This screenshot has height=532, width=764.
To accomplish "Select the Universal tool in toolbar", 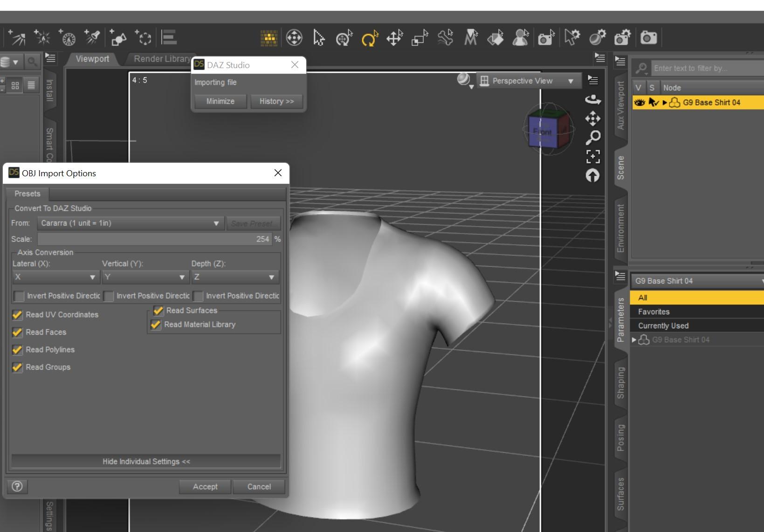I will click(x=344, y=38).
